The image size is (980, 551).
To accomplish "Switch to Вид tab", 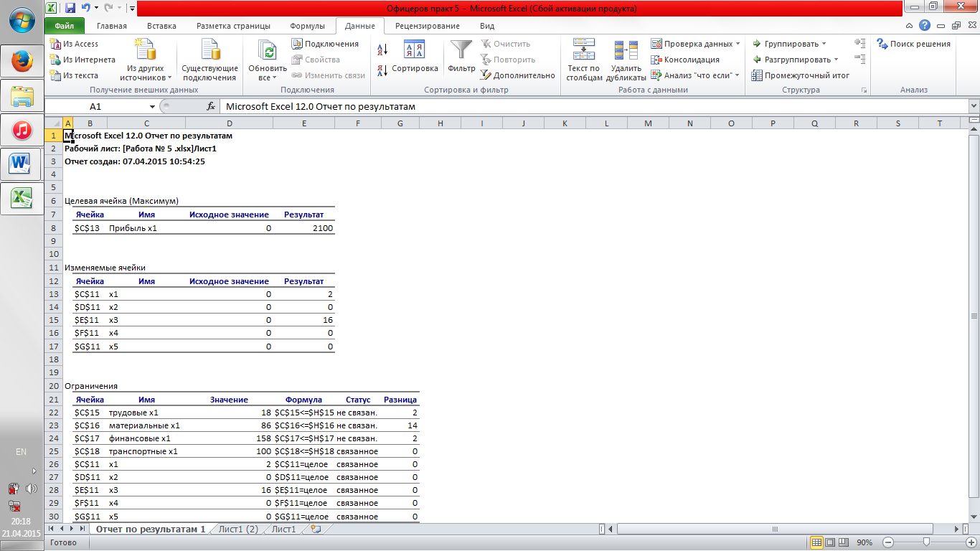I will [x=487, y=26].
